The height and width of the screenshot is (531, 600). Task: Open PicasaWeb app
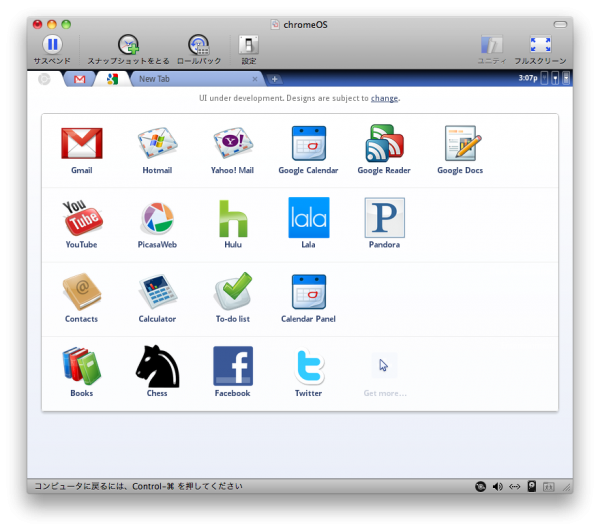coord(157,218)
